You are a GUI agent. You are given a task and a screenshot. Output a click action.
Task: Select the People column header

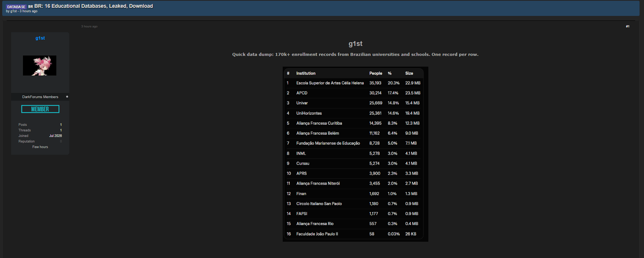pos(376,73)
